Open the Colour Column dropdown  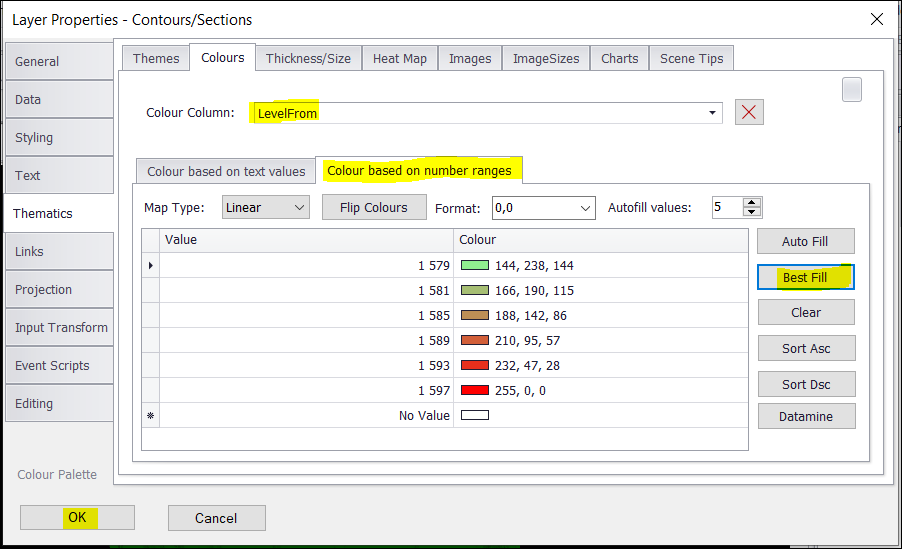coord(712,113)
